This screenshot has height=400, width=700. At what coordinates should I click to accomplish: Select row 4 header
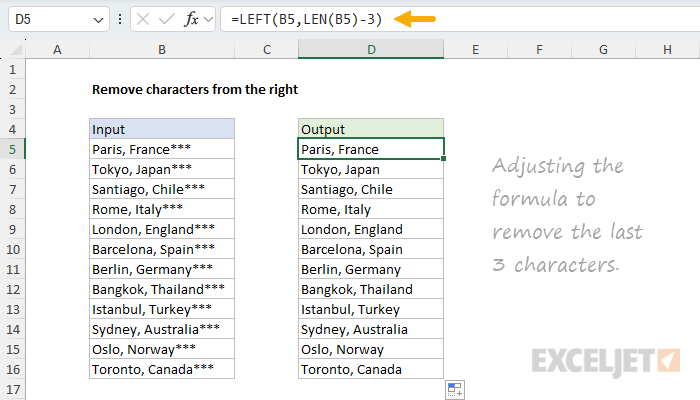pyautogui.click(x=12, y=129)
